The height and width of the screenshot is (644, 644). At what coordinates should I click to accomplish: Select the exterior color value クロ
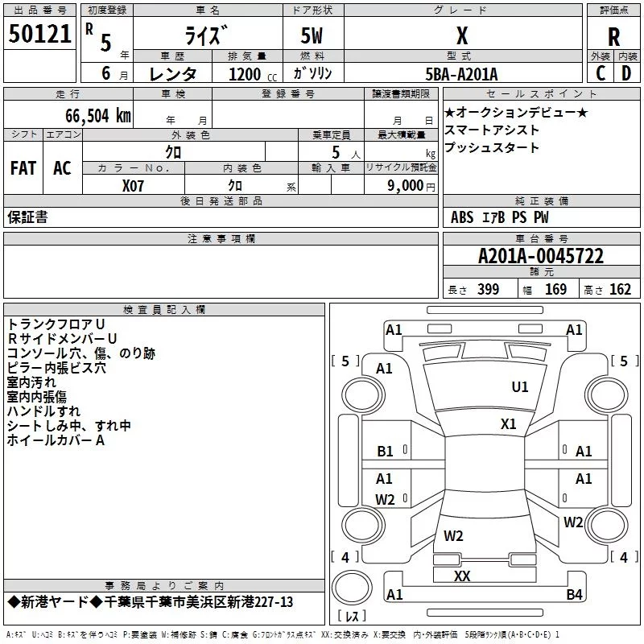173,152
